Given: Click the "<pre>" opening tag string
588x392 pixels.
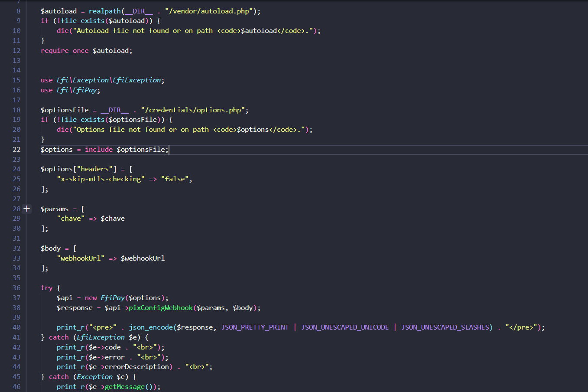Looking at the screenshot, I should (x=103, y=327).
